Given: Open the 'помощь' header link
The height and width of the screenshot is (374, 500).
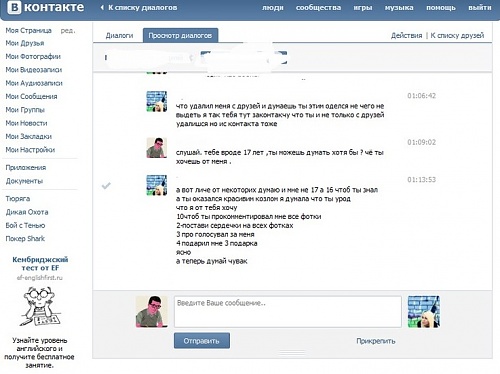Looking at the screenshot, I should tap(441, 7).
